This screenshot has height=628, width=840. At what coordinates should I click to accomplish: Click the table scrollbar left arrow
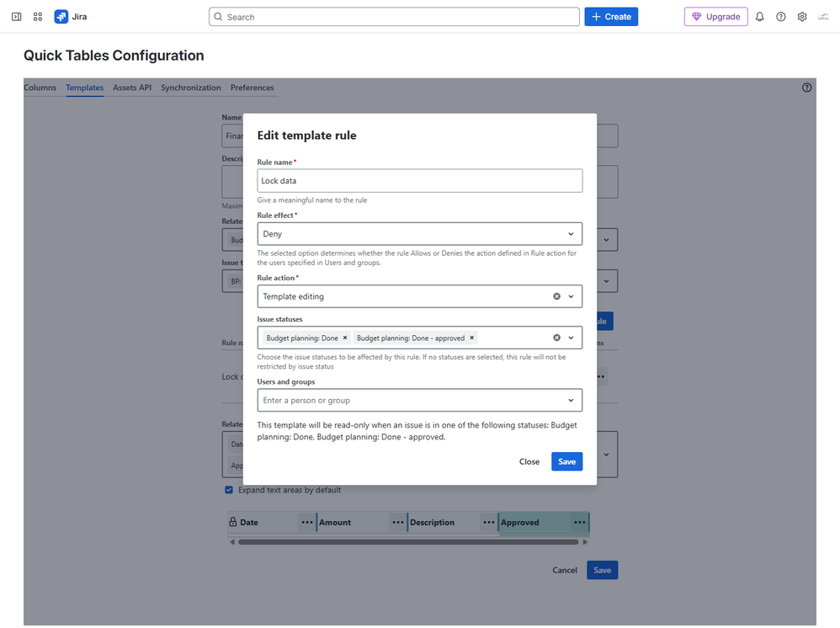pyautogui.click(x=232, y=542)
